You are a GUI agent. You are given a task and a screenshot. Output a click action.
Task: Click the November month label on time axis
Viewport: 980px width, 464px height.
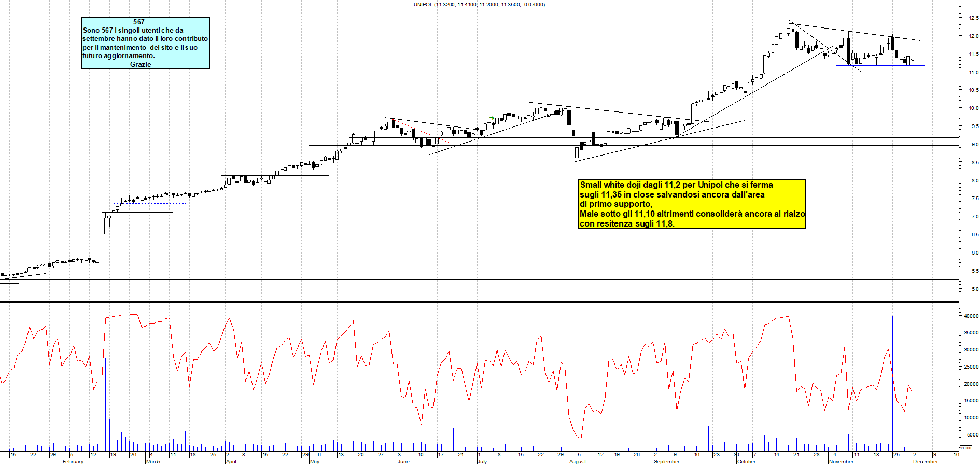(841, 461)
